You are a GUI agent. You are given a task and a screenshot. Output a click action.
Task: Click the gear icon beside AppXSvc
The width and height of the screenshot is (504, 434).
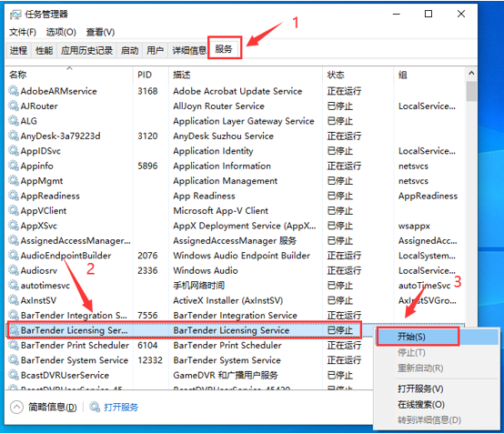coord(14,226)
